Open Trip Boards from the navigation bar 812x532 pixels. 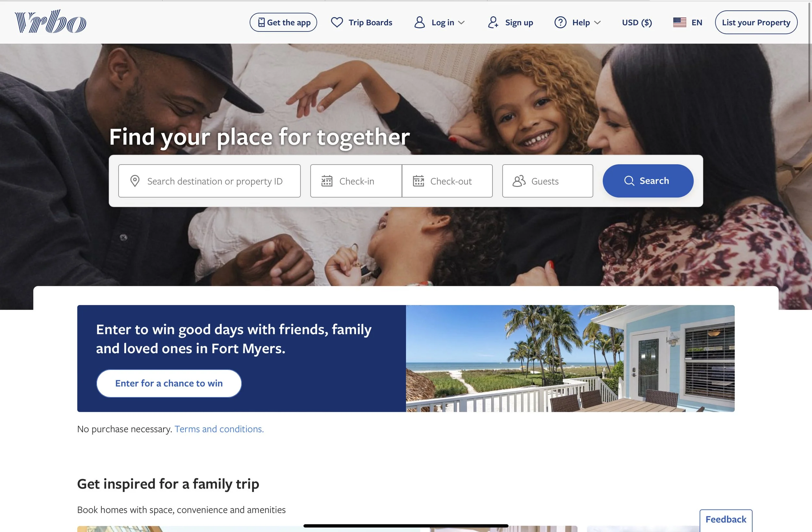[362, 22]
